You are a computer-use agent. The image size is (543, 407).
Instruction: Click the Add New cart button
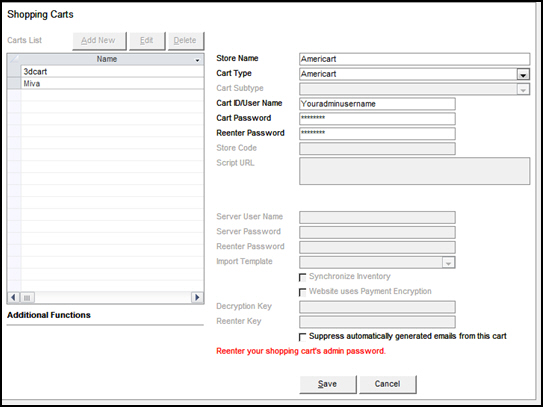(99, 41)
